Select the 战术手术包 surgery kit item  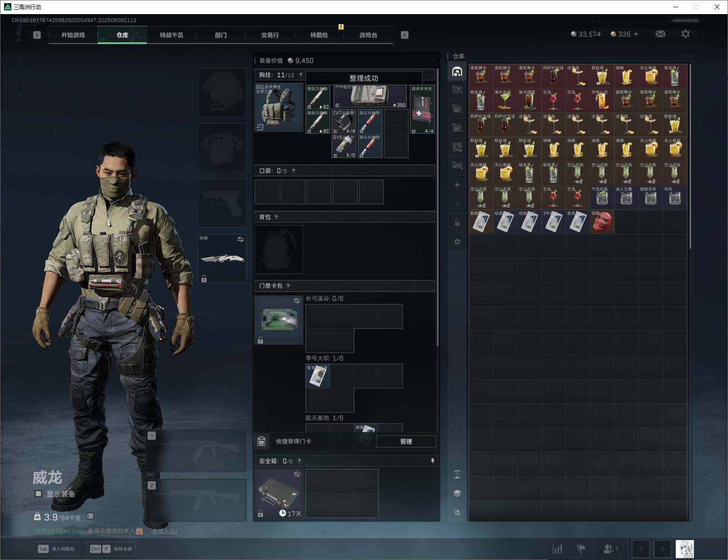422,109
